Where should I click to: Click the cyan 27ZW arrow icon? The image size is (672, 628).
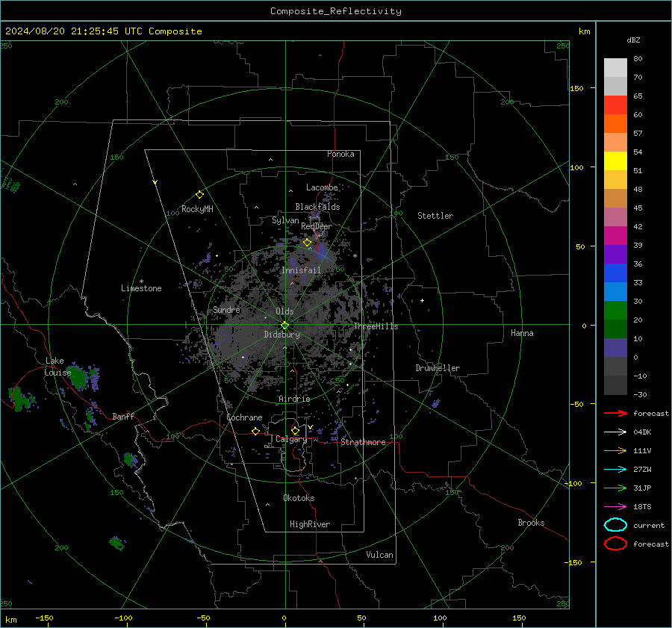click(x=615, y=470)
